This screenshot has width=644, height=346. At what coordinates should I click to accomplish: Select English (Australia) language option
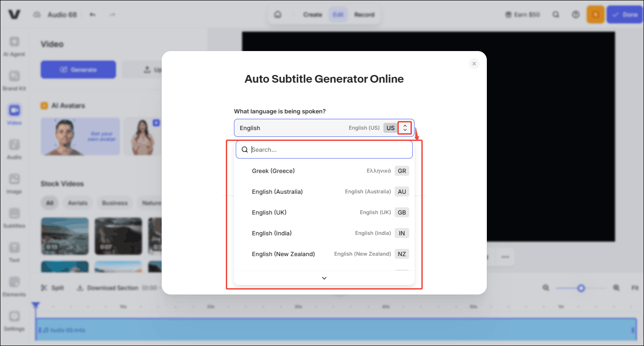click(324, 192)
